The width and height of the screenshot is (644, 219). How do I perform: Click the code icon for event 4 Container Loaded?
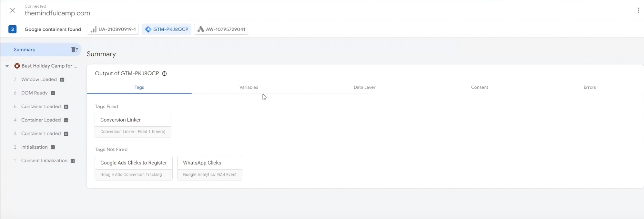click(x=66, y=120)
